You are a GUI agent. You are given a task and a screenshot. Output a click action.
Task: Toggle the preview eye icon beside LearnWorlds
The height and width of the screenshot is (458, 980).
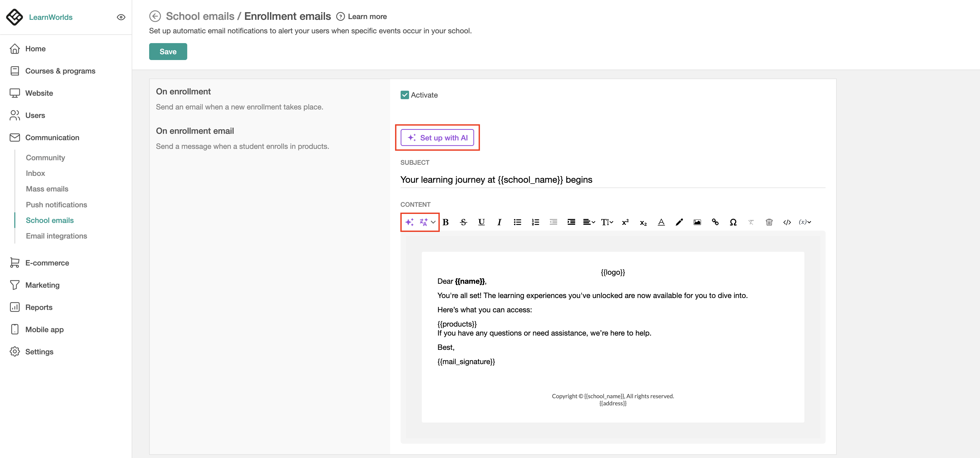coord(121,17)
